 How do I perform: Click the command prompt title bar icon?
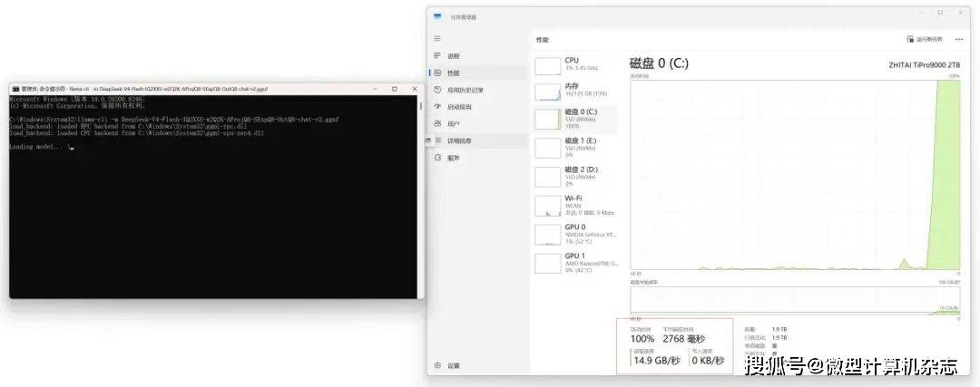tap(15, 89)
